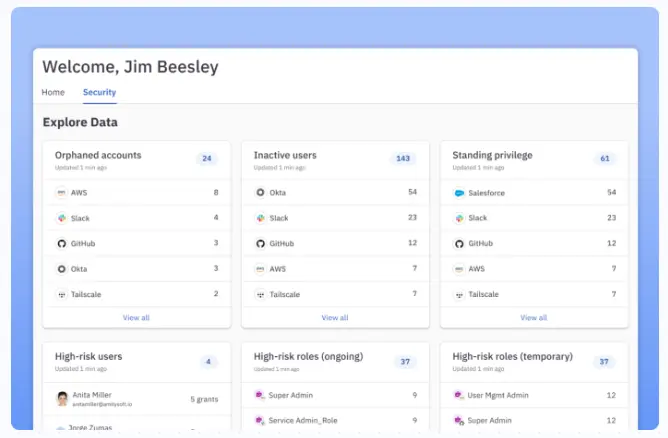Click the Super Admin role icon under ongoing roles
The height and width of the screenshot is (438, 668).
pos(260,395)
